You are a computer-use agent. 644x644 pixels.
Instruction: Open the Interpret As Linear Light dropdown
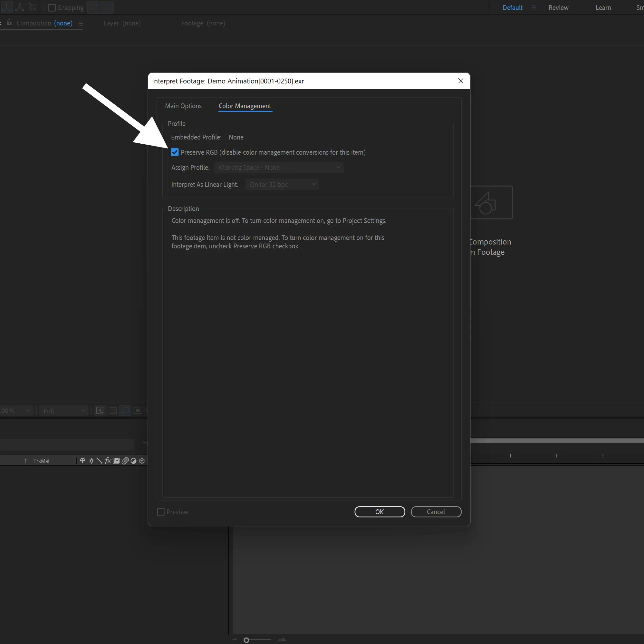[x=282, y=184]
